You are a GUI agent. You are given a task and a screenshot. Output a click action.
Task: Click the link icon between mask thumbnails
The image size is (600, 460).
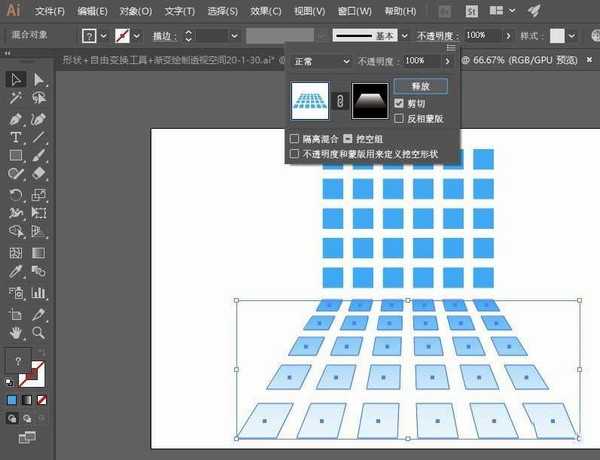(339, 101)
